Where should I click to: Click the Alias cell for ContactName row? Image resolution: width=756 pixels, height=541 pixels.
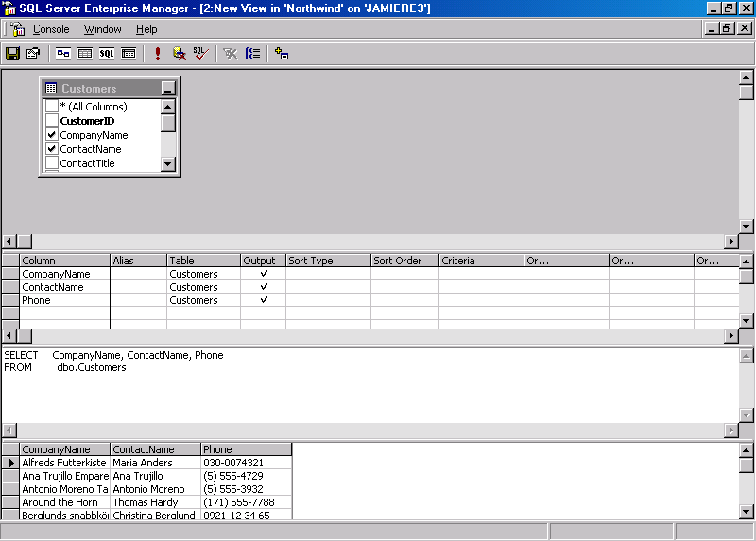click(138, 287)
